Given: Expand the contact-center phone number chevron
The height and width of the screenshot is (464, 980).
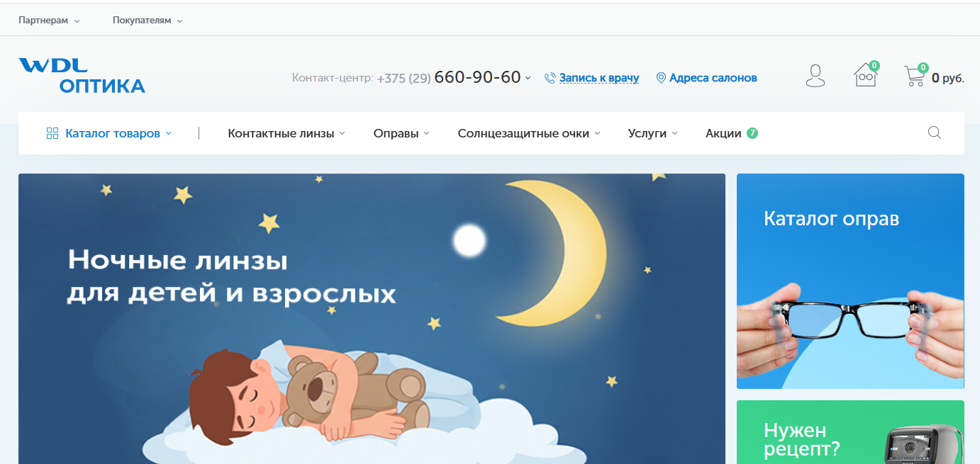Looking at the screenshot, I should [x=528, y=79].
